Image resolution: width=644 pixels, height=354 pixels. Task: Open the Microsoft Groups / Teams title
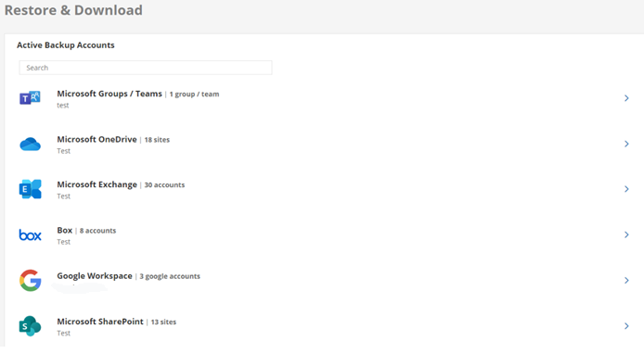[109, 94]
